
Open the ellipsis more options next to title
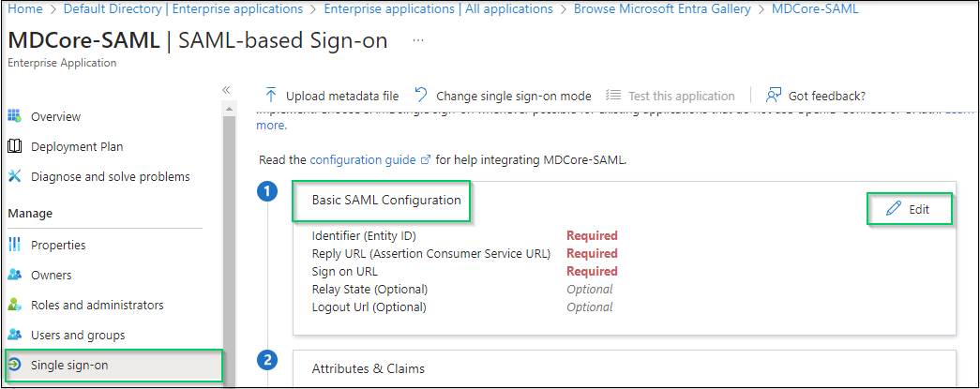click(x=418, y=40)
